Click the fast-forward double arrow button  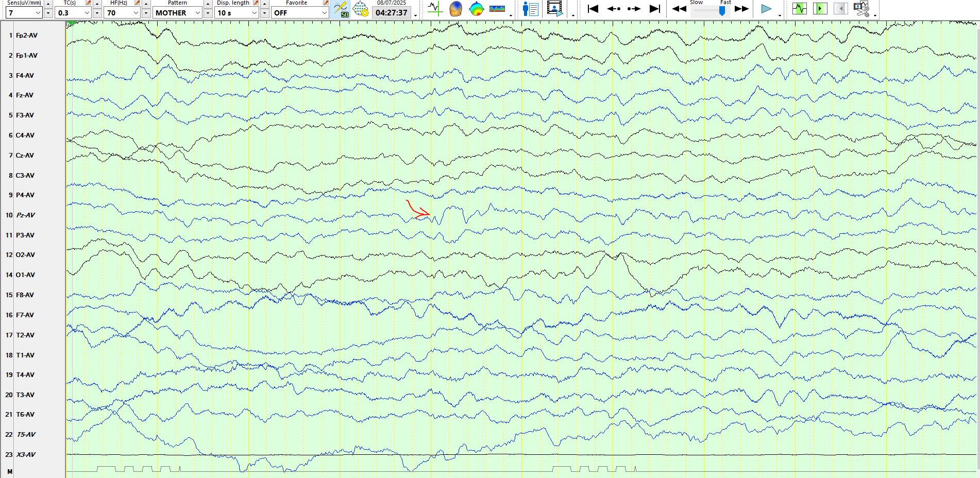click(741, 9)
